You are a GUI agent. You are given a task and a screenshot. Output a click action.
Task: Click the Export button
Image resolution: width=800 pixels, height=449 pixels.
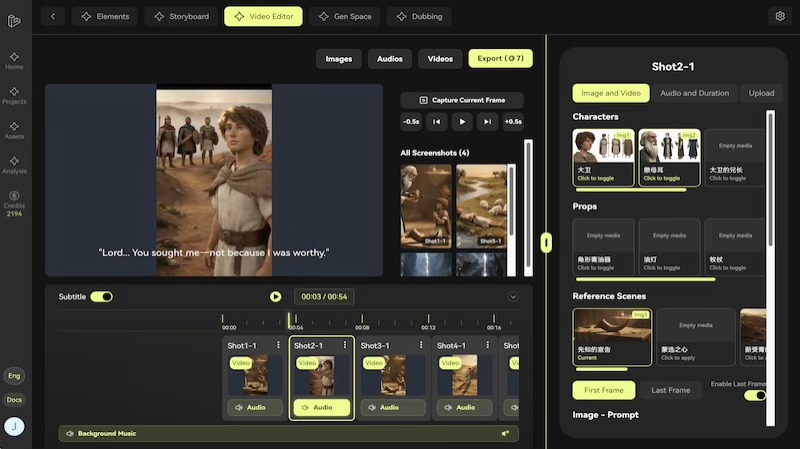coord(501,59)
